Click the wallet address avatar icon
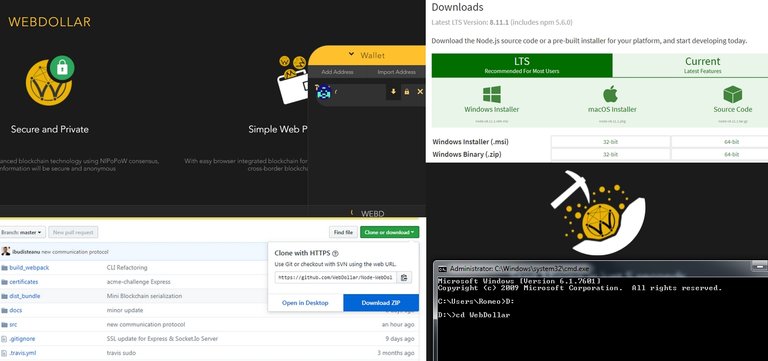 324,91
